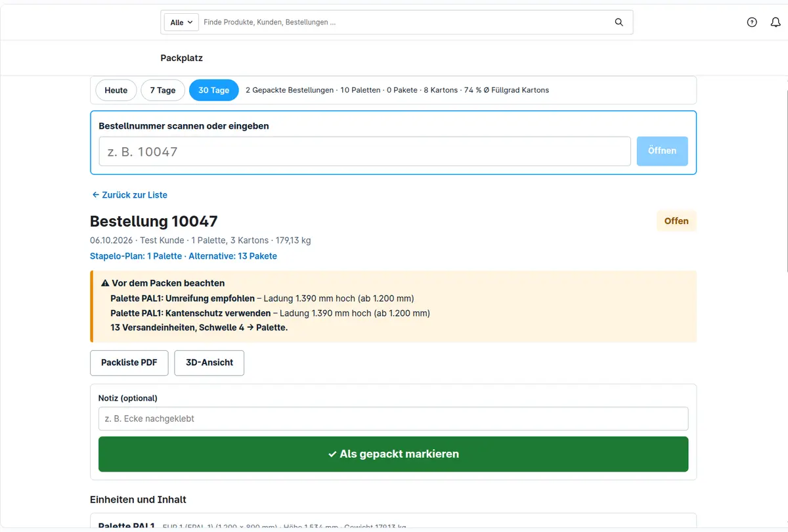The image size is (788, 532).
Task: Click the search magnifier icon
Action: point(619,22)
